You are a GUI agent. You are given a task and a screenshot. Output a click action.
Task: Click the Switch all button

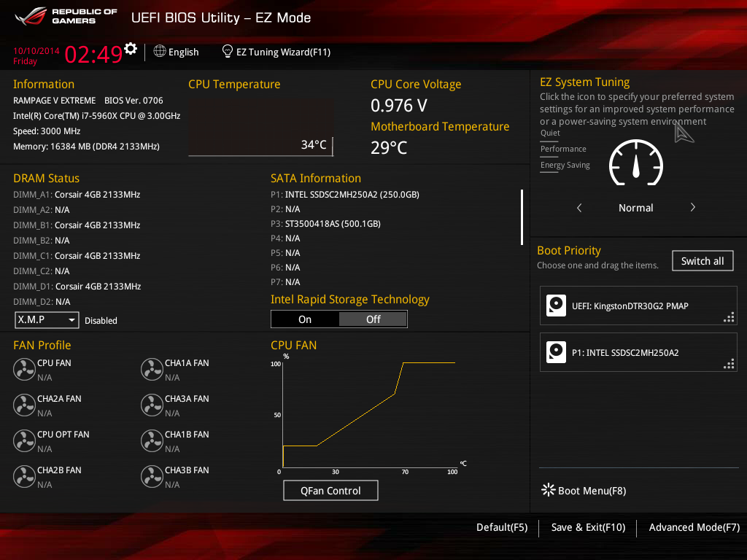[x=703, y=261]
